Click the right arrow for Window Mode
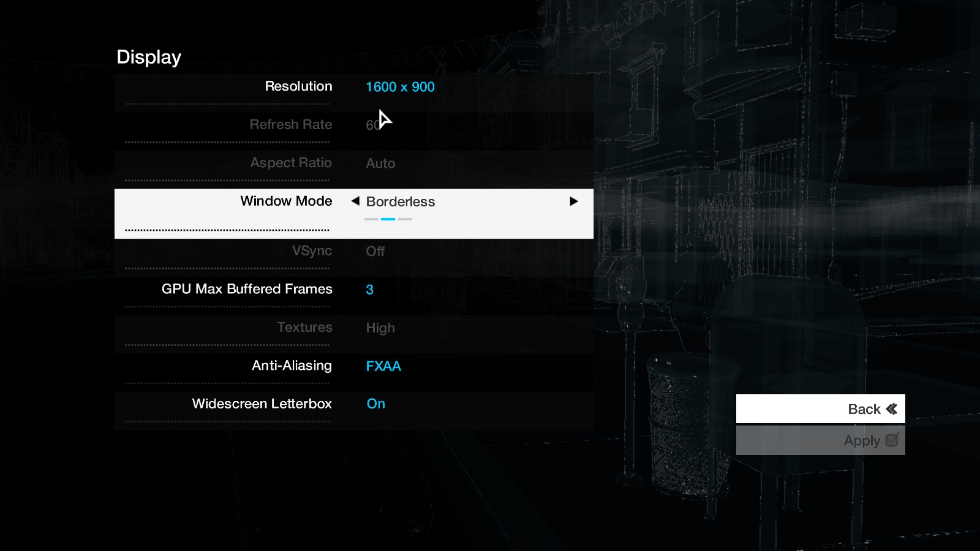 tap(573, 201)
